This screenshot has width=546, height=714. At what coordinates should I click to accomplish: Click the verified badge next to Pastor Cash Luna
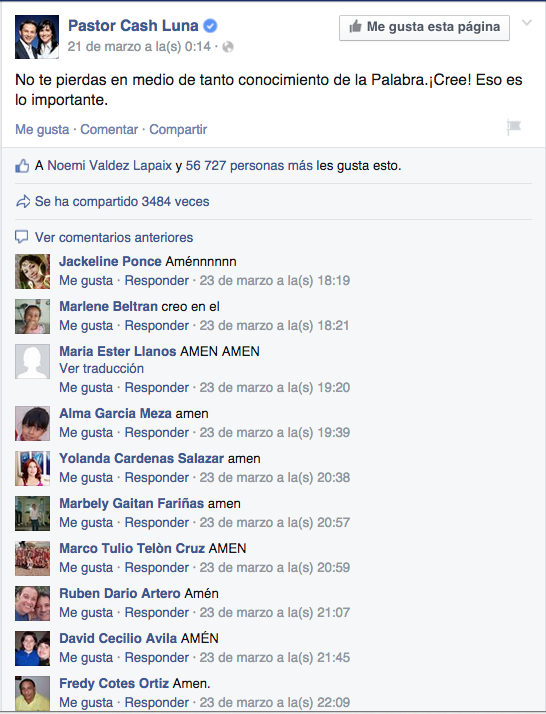(x=210, y=26)
